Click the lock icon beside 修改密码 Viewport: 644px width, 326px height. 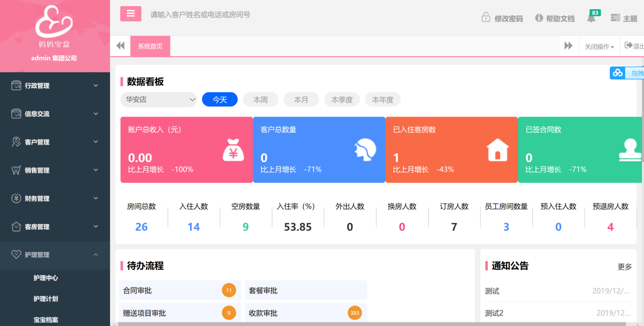pyautogui.click(x=486, y=17)
